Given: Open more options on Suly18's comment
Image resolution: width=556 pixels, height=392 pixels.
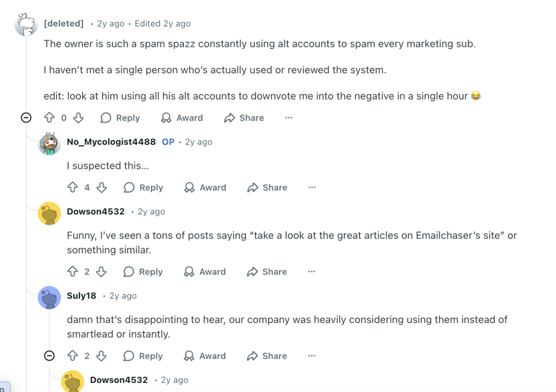Looking at the screenshot, I should [x=311, y=356].
